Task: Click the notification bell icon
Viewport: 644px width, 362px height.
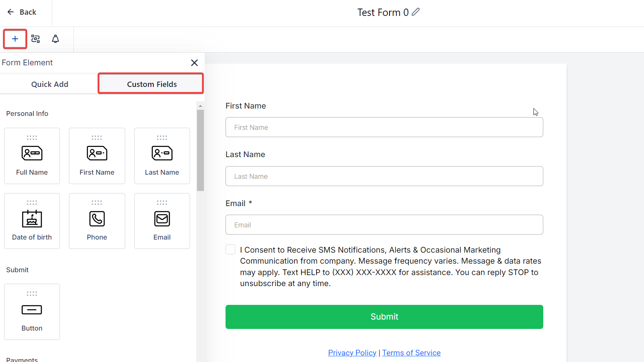Action: click(x=55, y=39)
